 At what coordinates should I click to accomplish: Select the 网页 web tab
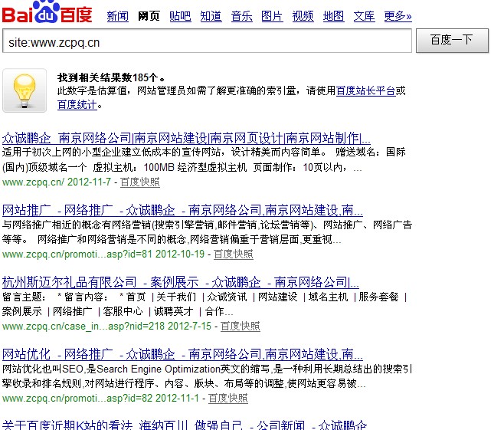click(x=149, y=16)
